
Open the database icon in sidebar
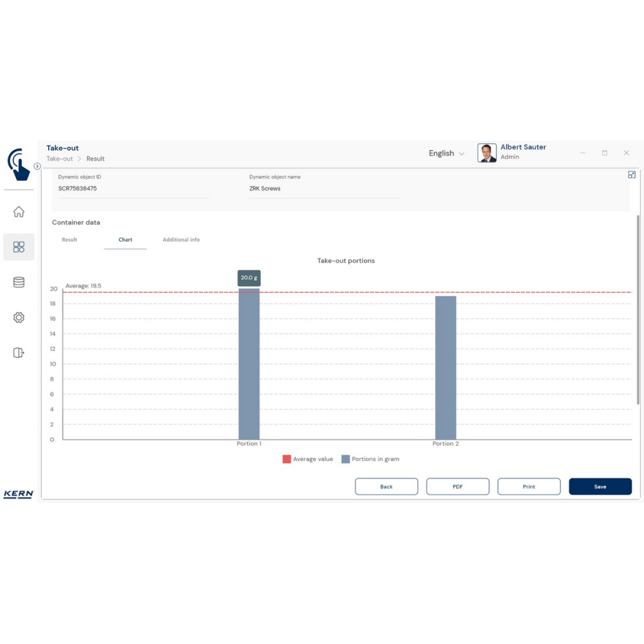click(19, 282)
